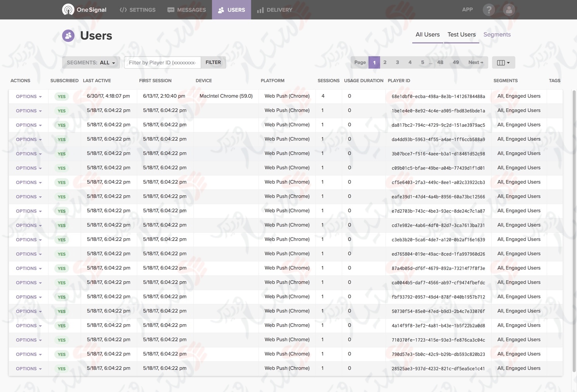The image size is (577, 392).
Task: Go to page 2 of users
Action: (385, 62)
